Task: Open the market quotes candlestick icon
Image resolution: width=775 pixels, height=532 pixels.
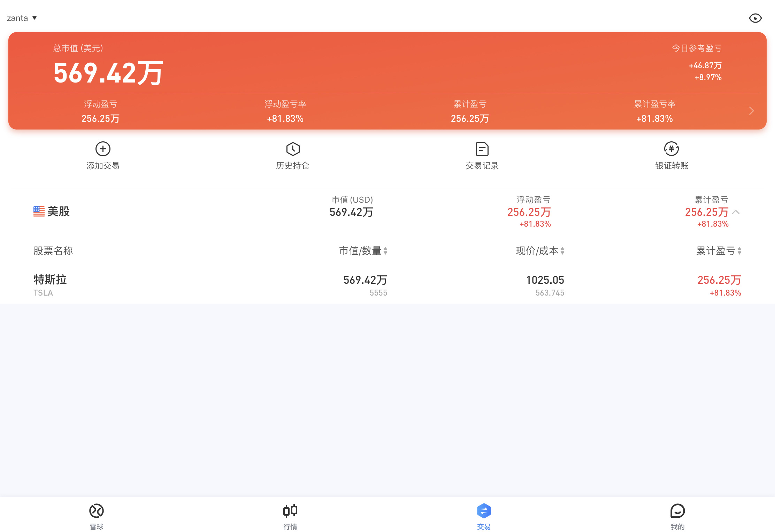Action: [290, 511]
